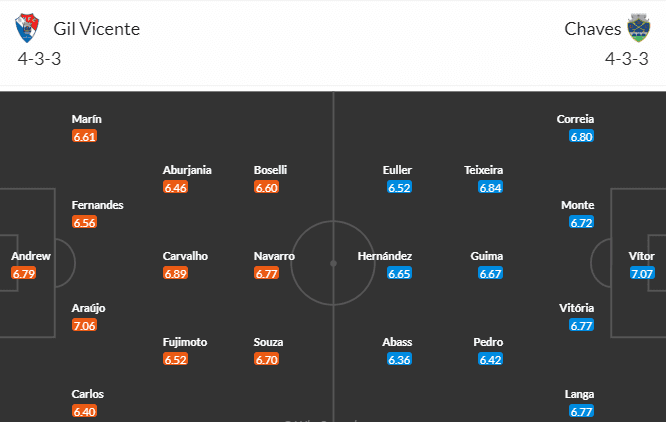The image size is (666, 422).
Task: Click Araújo's 7.06 rating badge
Action: pyautogui.click(x=85, y=325)
